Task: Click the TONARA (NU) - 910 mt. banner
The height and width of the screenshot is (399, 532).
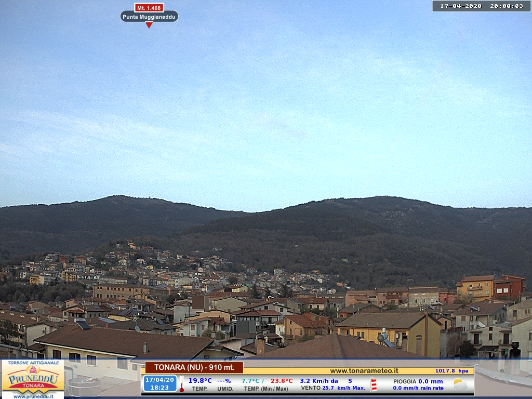Action: coord(194,367)
